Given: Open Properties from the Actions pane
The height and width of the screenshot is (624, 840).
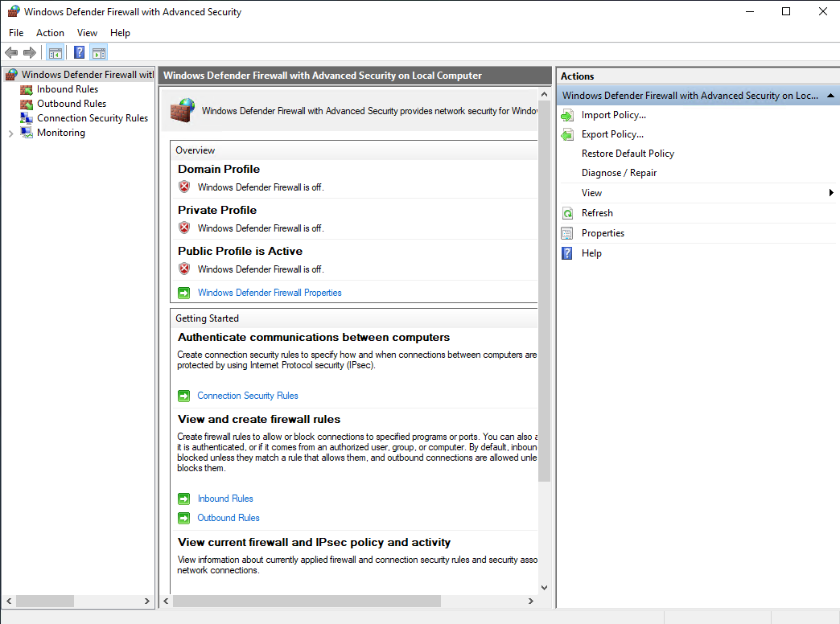Looking at the screenshot, I should click(604, 232).
